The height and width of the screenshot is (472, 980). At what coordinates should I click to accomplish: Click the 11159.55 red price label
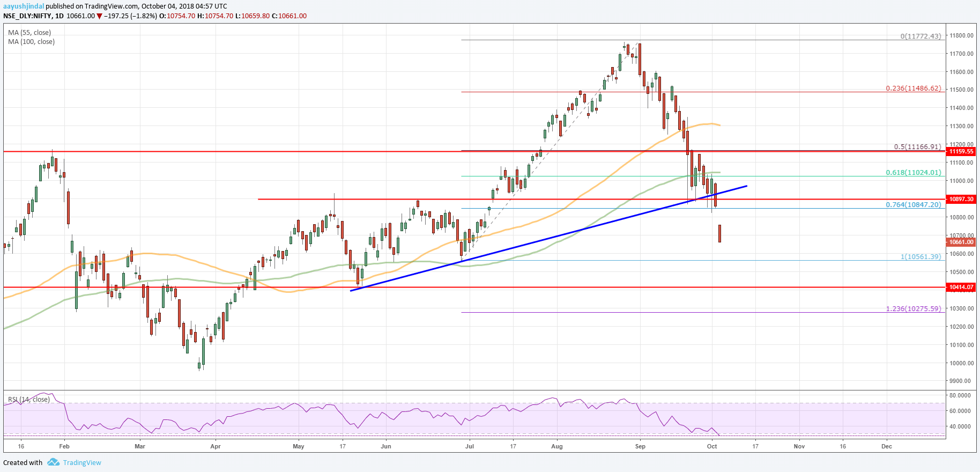click(x=961, y=152)
